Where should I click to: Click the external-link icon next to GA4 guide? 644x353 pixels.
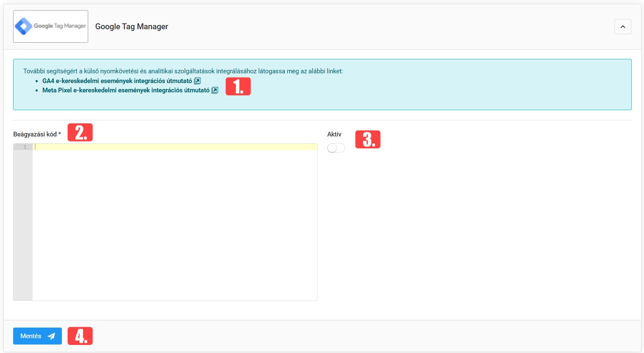(197, 81)
